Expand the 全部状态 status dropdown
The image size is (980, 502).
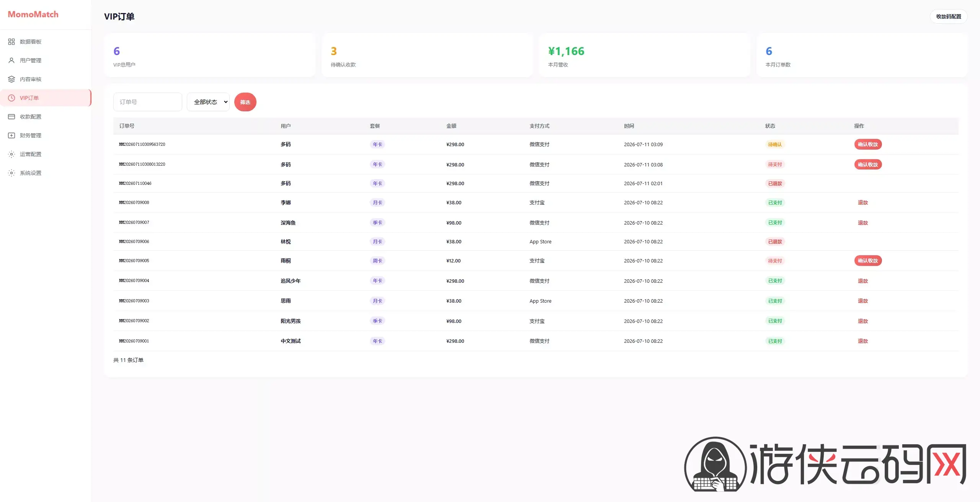point(208,102)
